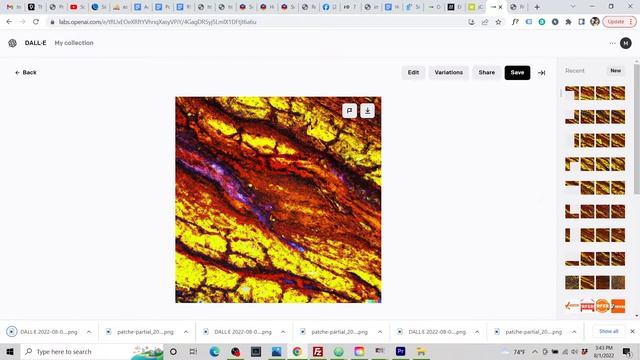Viewport: 640px width, 360px height.
Task: Click the main generated image
Action: [x=278, y=200]
